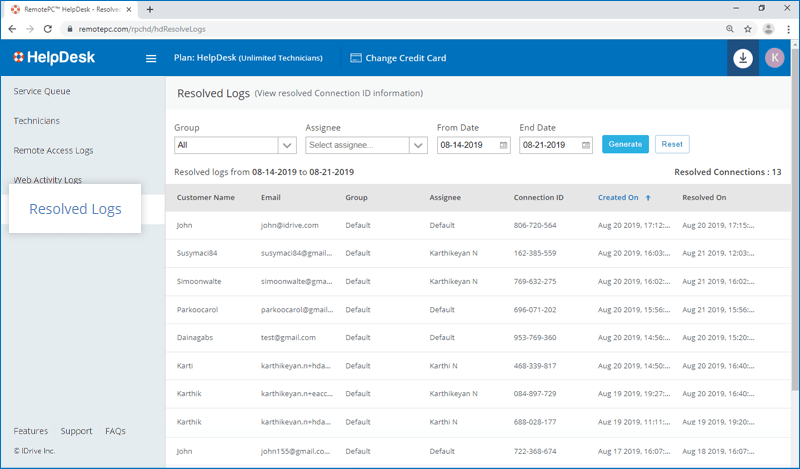800x469 pixels.
Task: Click connection ID 806-720-564
Action: point(535,226)
